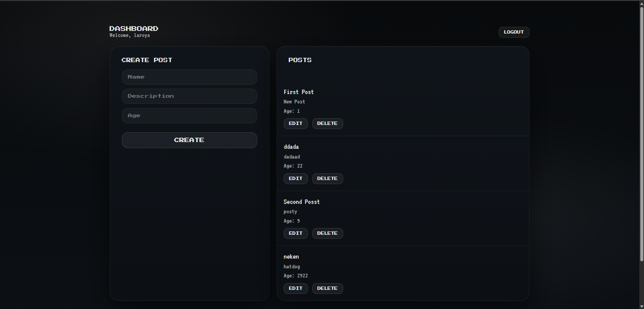Edit the Second Posst entry
The height and width of the screenshot is (309, 644).
coord(295,233)
